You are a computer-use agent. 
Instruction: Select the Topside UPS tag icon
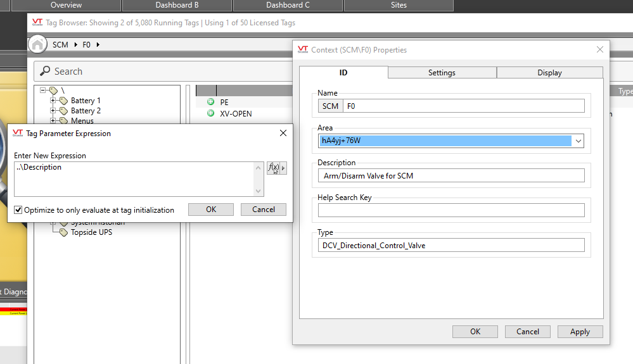[63, 232]
